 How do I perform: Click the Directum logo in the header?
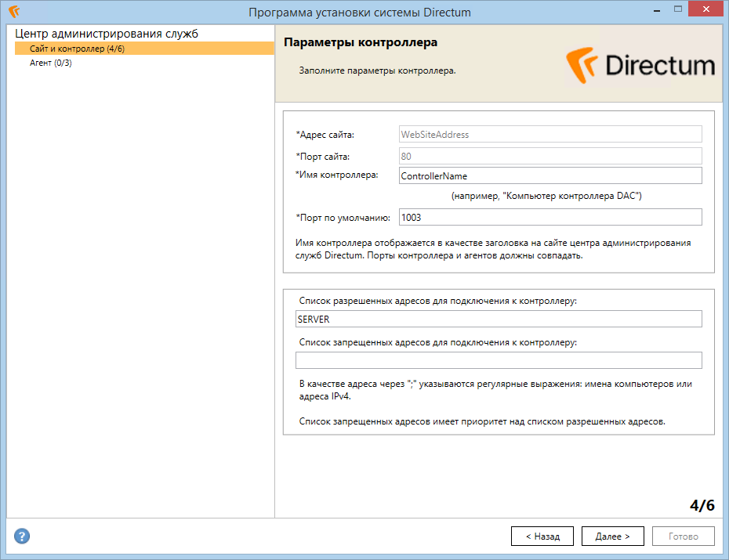(640, 65)
